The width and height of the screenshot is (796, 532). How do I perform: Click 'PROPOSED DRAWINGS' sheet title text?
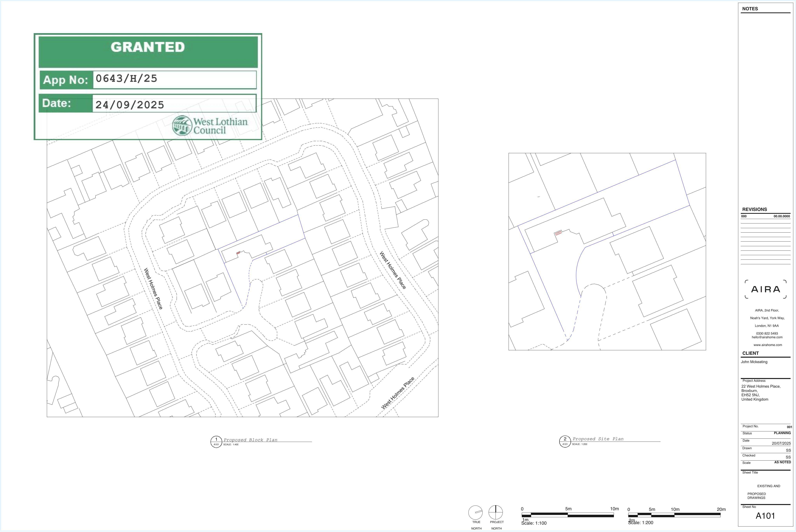756,496
